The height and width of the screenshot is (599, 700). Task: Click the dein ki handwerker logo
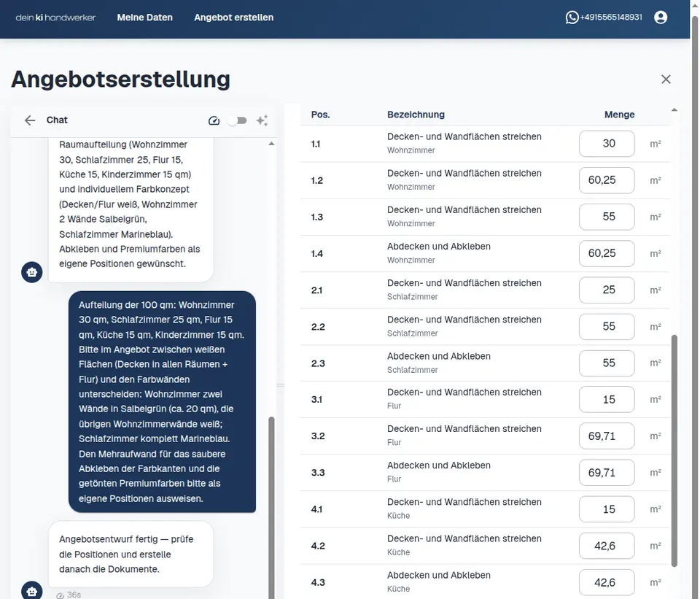click(55, 18)
